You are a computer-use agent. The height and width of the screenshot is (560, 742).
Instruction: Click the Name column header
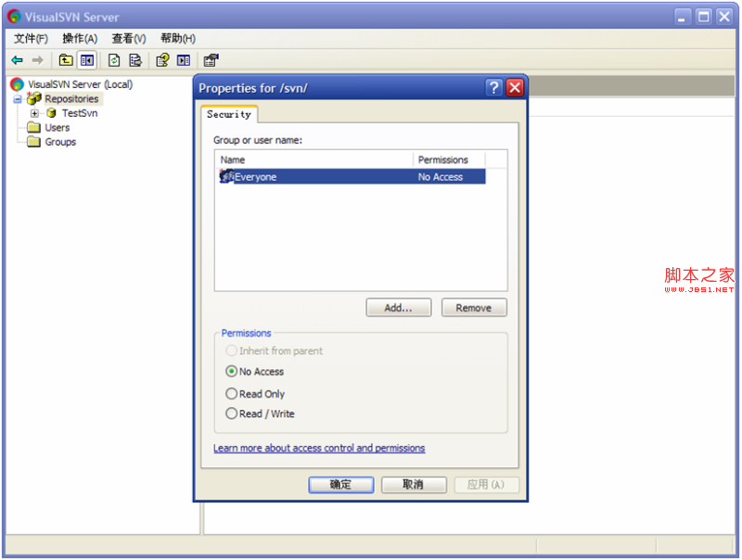[x=314, y=159]
